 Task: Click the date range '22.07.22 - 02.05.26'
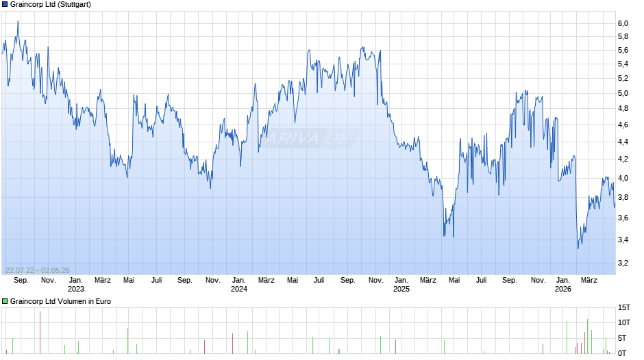pos(38,270)
